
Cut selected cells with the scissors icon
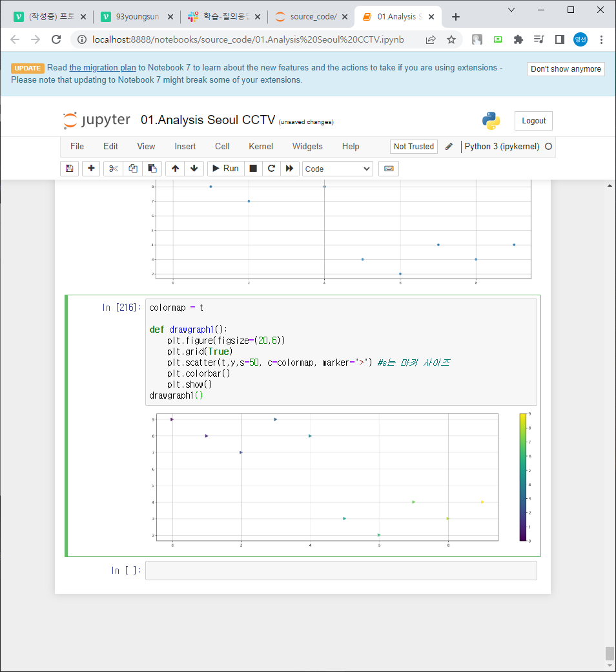click(x=113, y=169)
